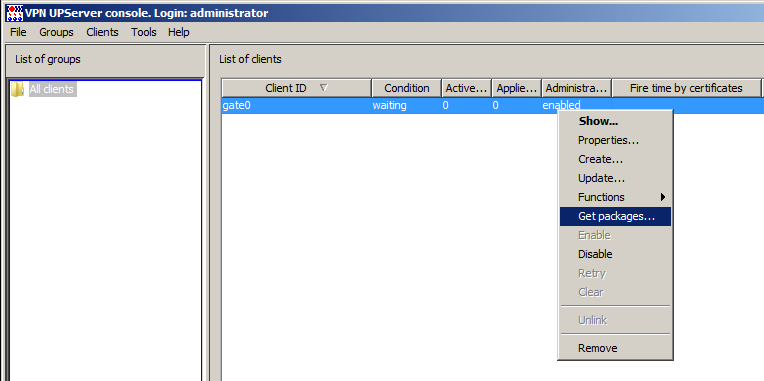Select the All clients folder icon
The width and height of the screenshot is (764, 381).
coord(18,89)
